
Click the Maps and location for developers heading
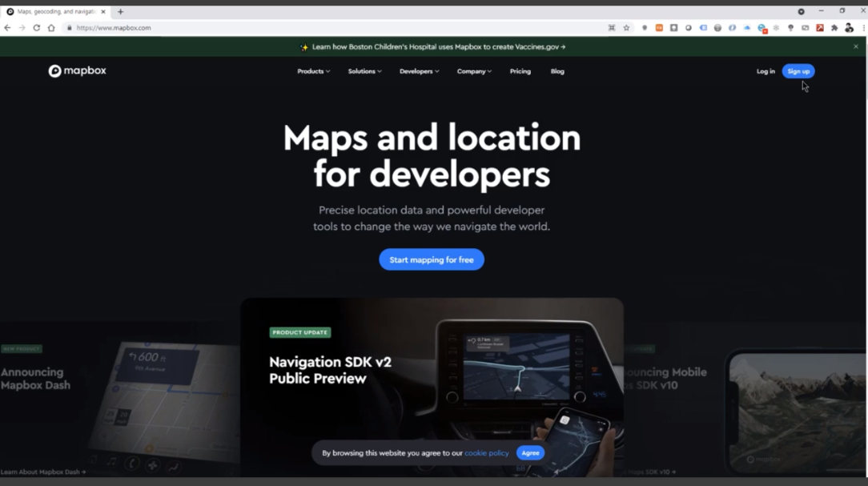tap(432, 155)
